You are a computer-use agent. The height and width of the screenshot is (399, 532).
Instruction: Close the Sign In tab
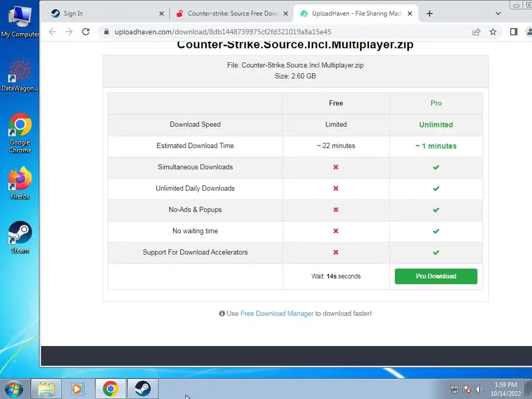pos(162,14)
